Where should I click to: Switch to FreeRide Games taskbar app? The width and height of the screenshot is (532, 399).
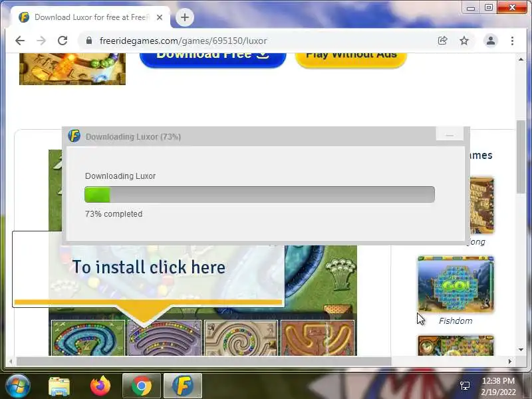(183, 386)
